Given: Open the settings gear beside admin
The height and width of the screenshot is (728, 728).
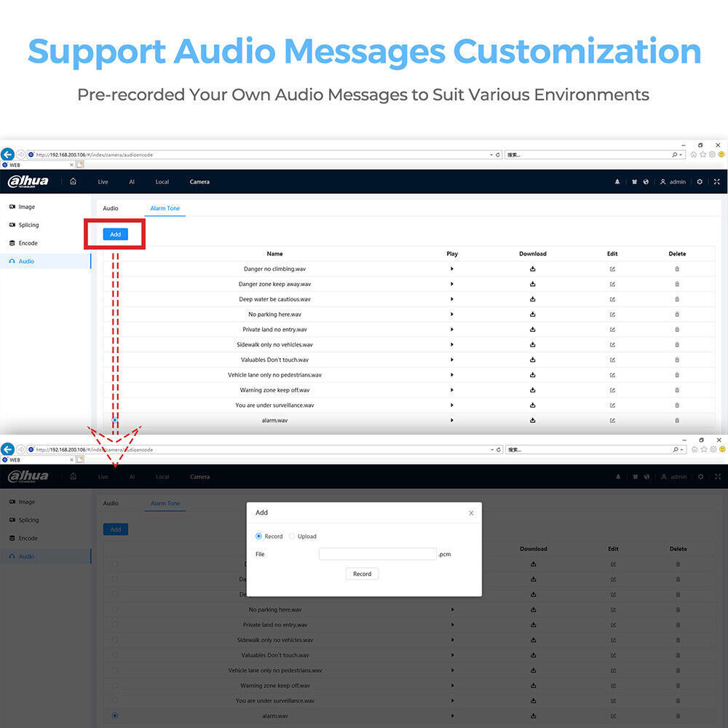Looking at the screenshot, I should 700,181.
